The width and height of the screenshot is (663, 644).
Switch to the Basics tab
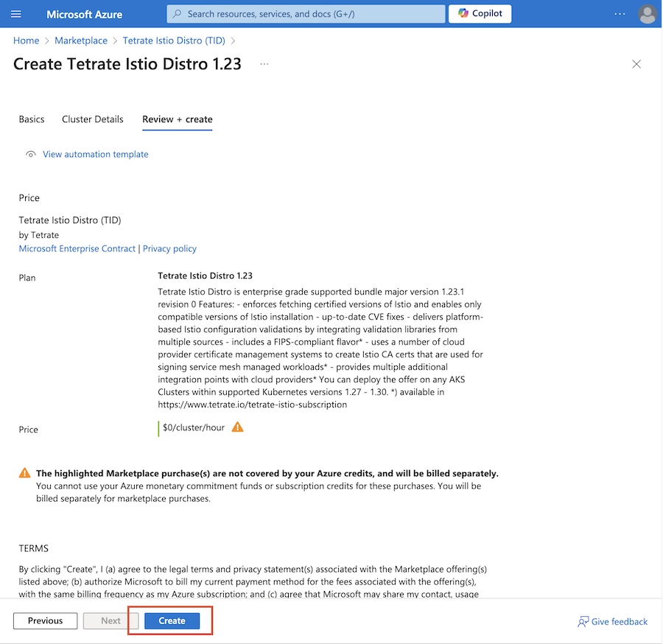(x=32, y=119)
